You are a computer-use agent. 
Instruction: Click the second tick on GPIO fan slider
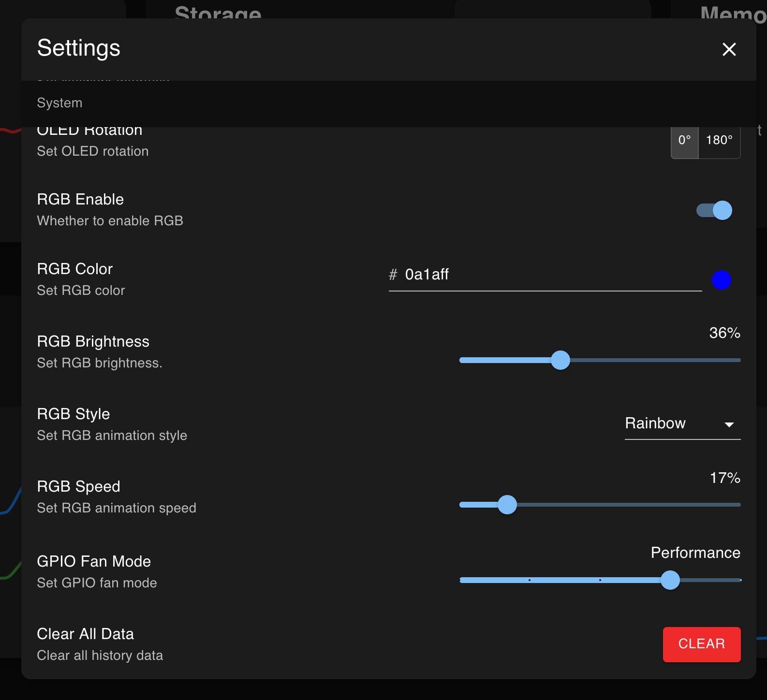click(530, 580)
